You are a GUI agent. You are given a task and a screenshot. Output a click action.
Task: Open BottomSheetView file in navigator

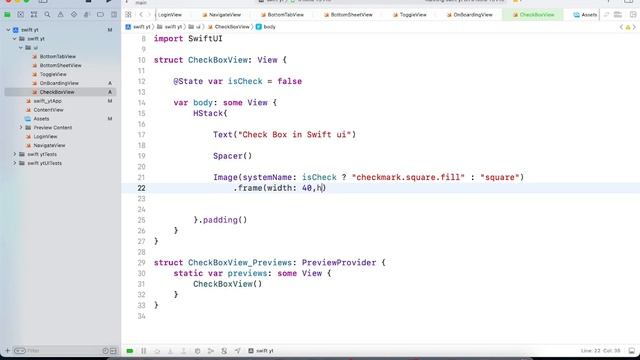[60, 65]
